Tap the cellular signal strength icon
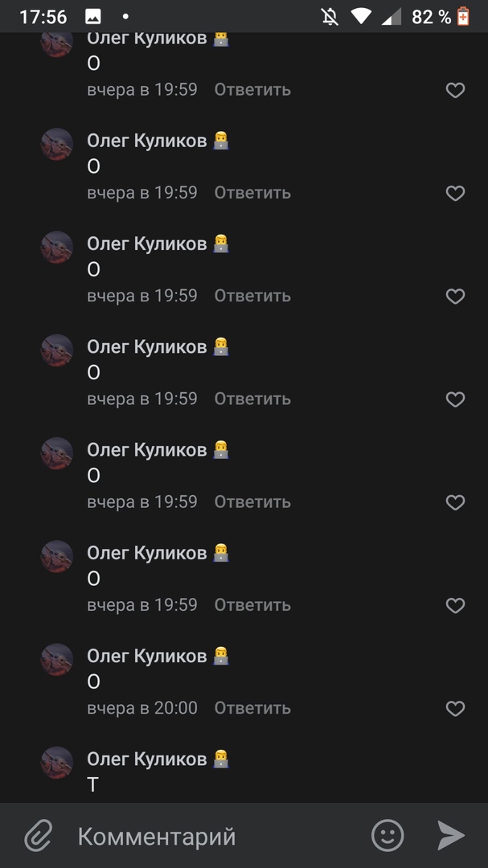The width and height of the screenshot is (488, 868). tap(392, 16)
